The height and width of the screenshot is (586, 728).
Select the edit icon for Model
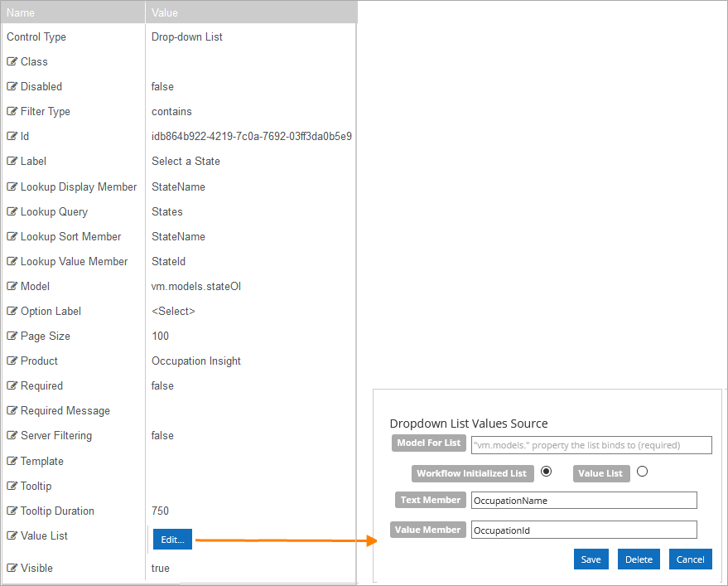(x=12, y=286)
